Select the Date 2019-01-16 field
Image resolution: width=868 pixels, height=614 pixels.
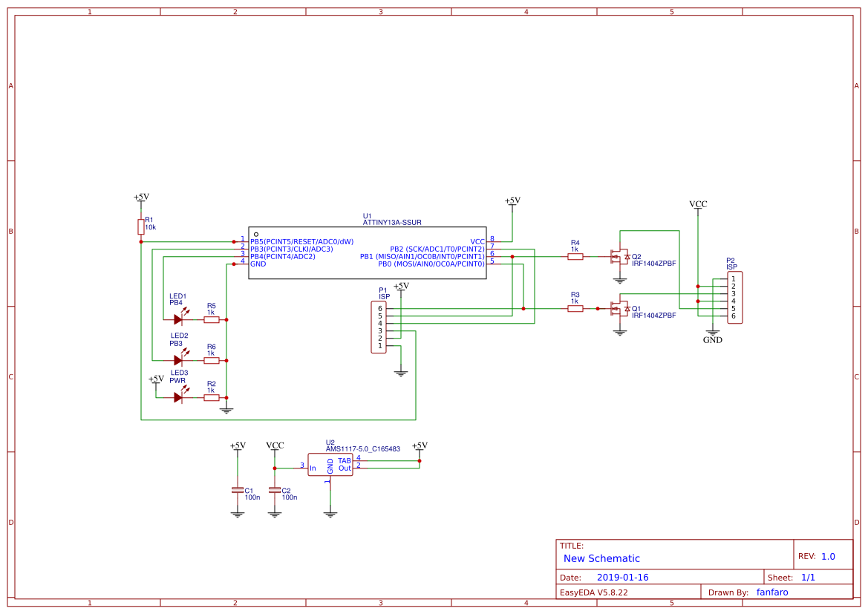622,576
